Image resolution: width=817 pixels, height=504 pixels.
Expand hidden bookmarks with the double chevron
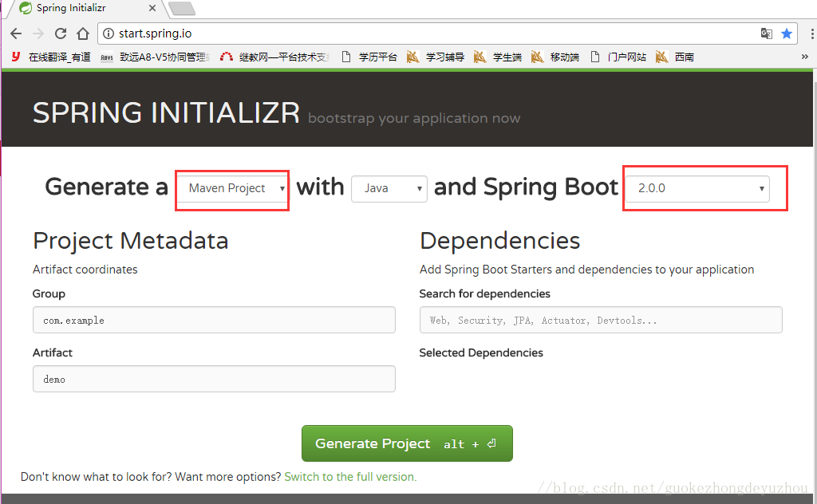[805, 57]
